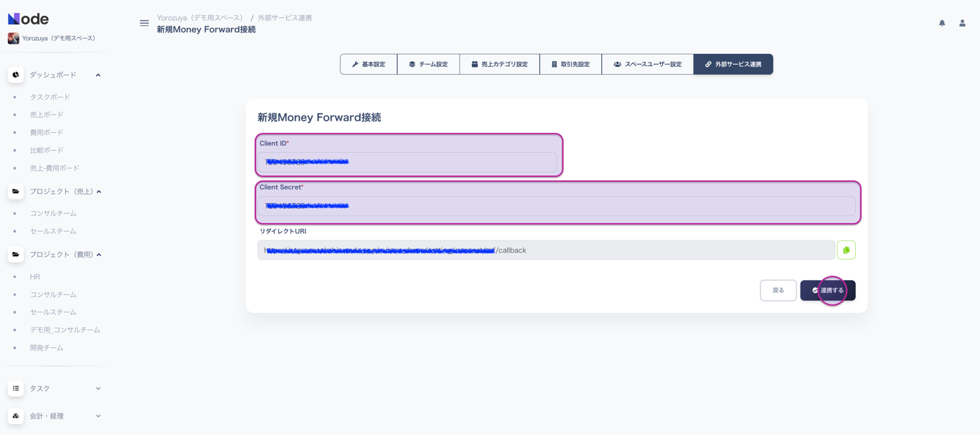Open 売上-費用ボード in the sidebar
980x435 pixels.
[x=55, y=168]
